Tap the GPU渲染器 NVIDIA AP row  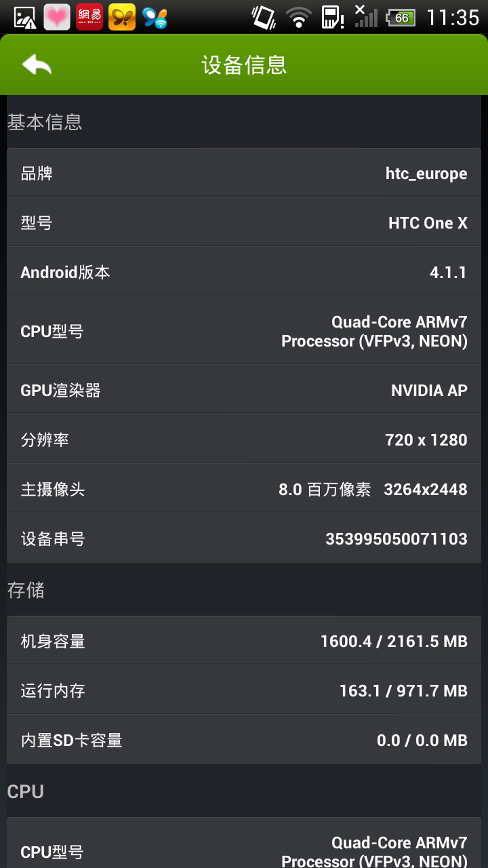tap(244, 391)
